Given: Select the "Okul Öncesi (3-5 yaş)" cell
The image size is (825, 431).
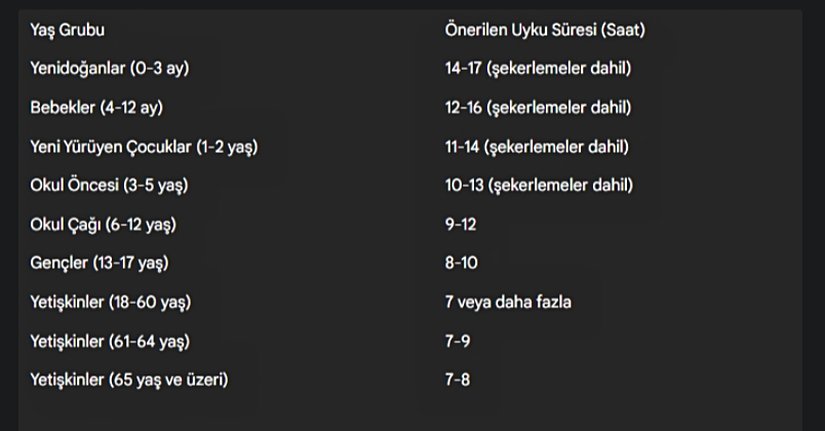Looking at the screenshot, I should 110,185.
